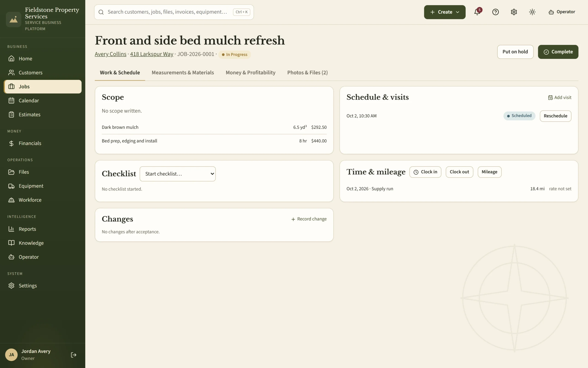Screen dimensions: 588x368
Task: Click the In Progress status badge
Action: coord(235,55)
